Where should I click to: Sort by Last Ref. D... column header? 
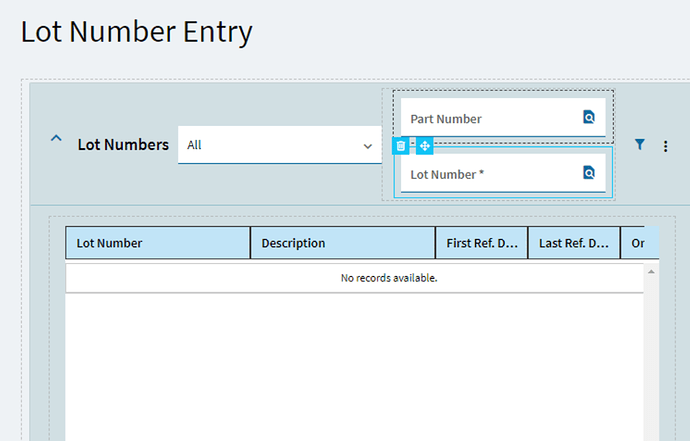[x=574, y=243]
